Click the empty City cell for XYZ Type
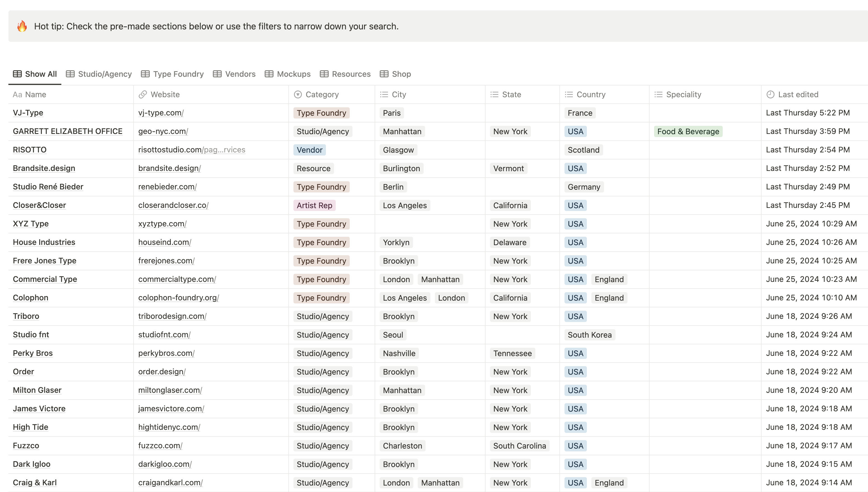This screenshot has height=492, width=868. (430, 224)
